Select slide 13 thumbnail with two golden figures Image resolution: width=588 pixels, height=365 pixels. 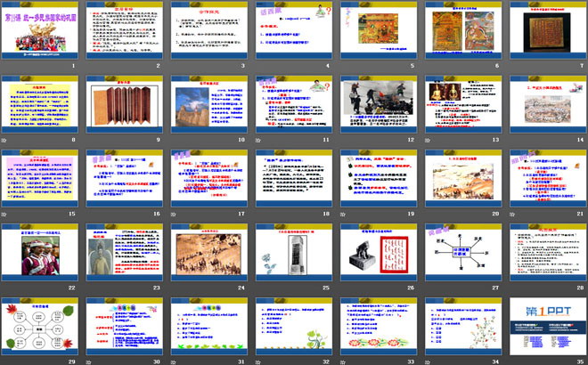click(463, 104)
